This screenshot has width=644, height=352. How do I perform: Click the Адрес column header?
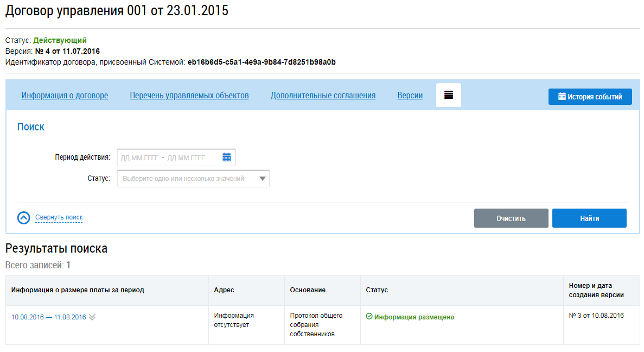(x=224, y=290)
